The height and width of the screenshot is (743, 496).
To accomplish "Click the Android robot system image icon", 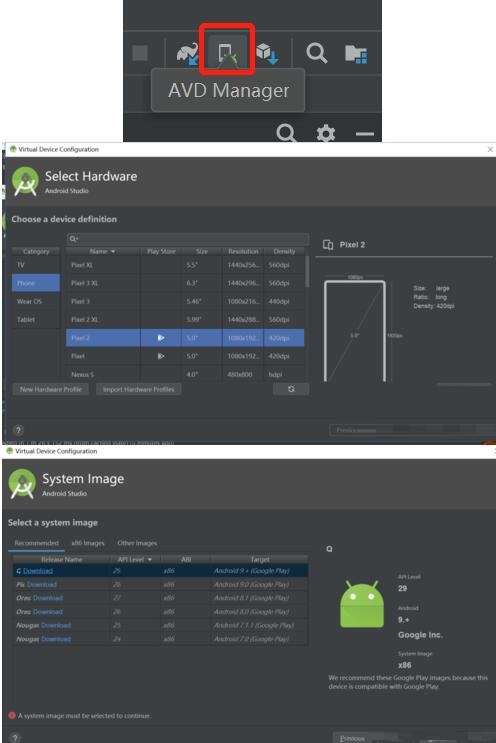I will tap(362, 603).
